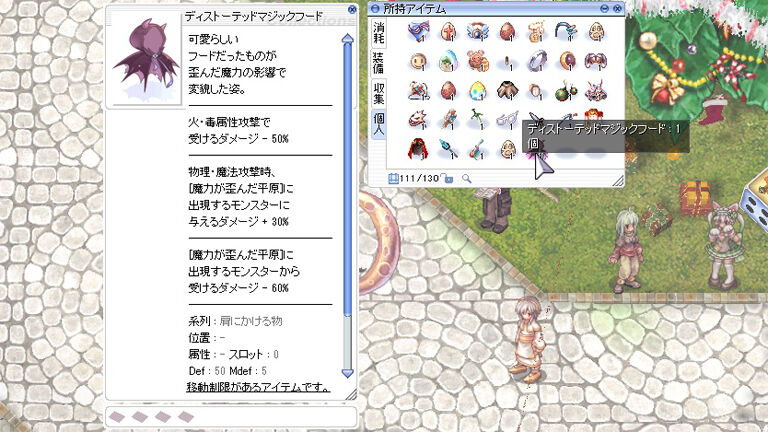Select the purple ribbon ears headgear

[596, 62]
